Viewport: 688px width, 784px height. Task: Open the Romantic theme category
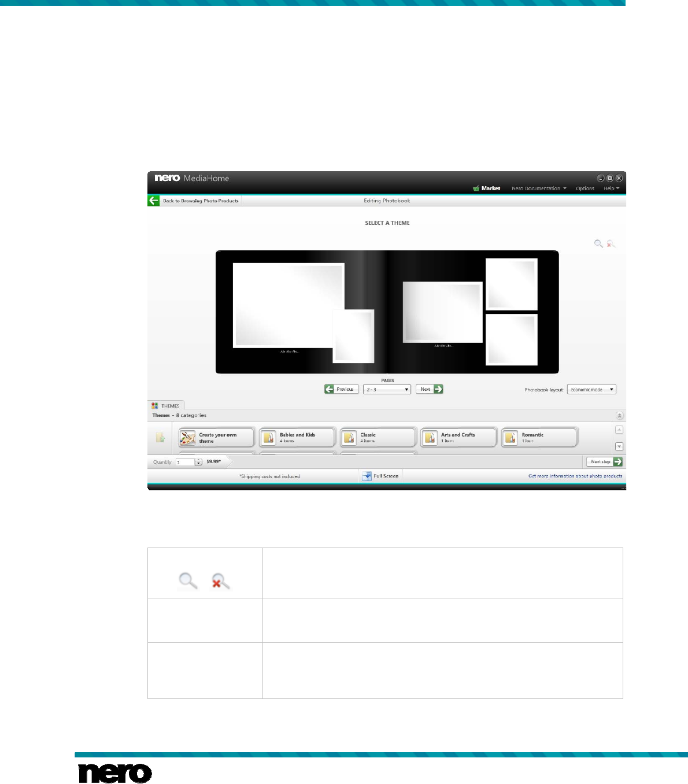[x=539, y=438]
